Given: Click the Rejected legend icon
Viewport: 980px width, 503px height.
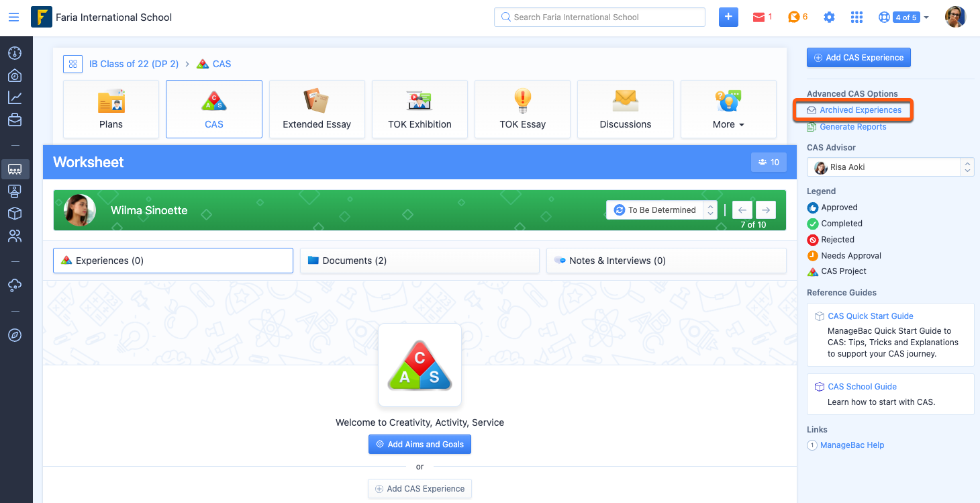Looking at the screenshot, I should point(812,240).
